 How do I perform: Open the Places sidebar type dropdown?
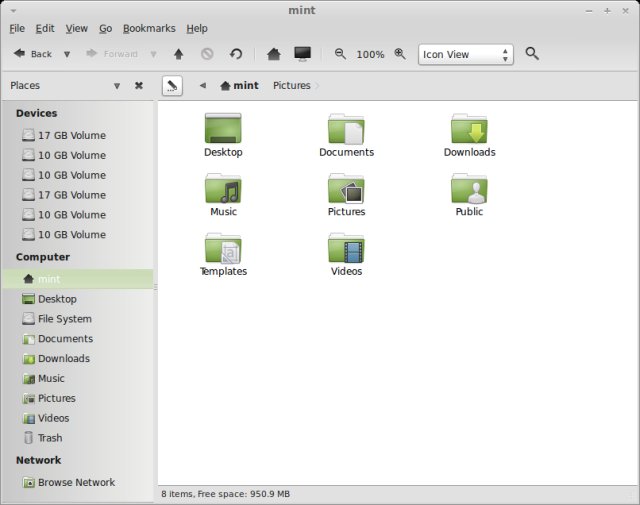click(117, 86)
